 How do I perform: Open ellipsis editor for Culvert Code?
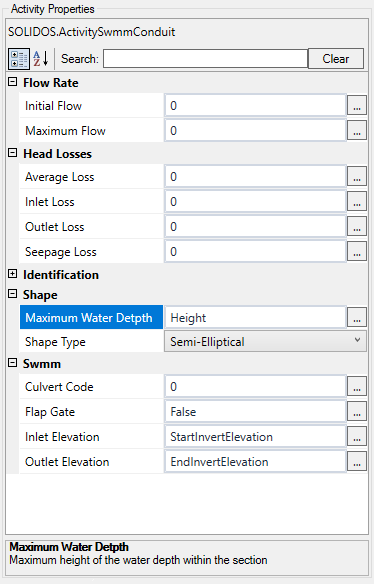(357, 387)
